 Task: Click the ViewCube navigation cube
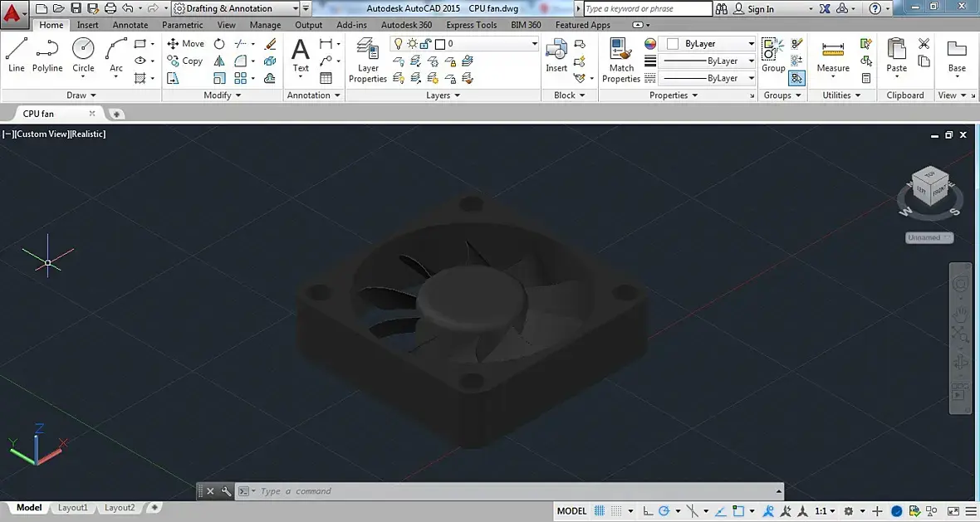point(929,185)
